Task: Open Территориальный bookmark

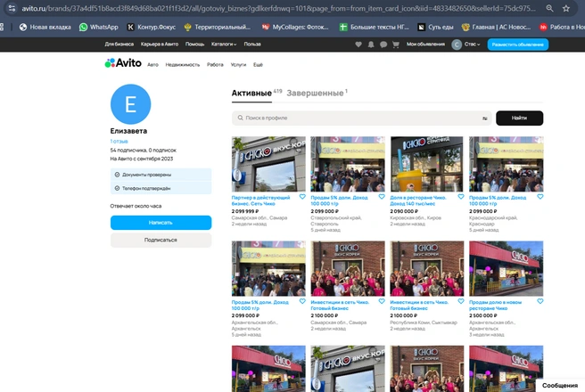Action: 217,27
